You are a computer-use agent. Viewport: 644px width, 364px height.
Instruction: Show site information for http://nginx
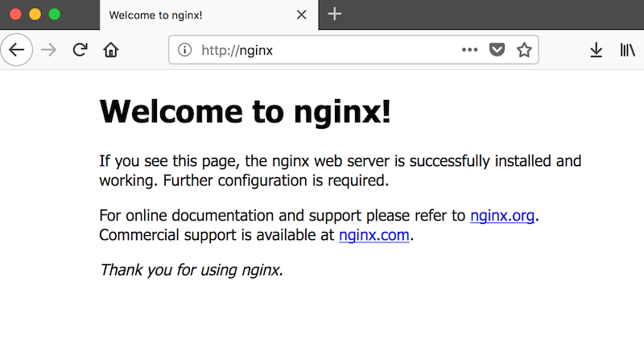click(x=185, y=50)
